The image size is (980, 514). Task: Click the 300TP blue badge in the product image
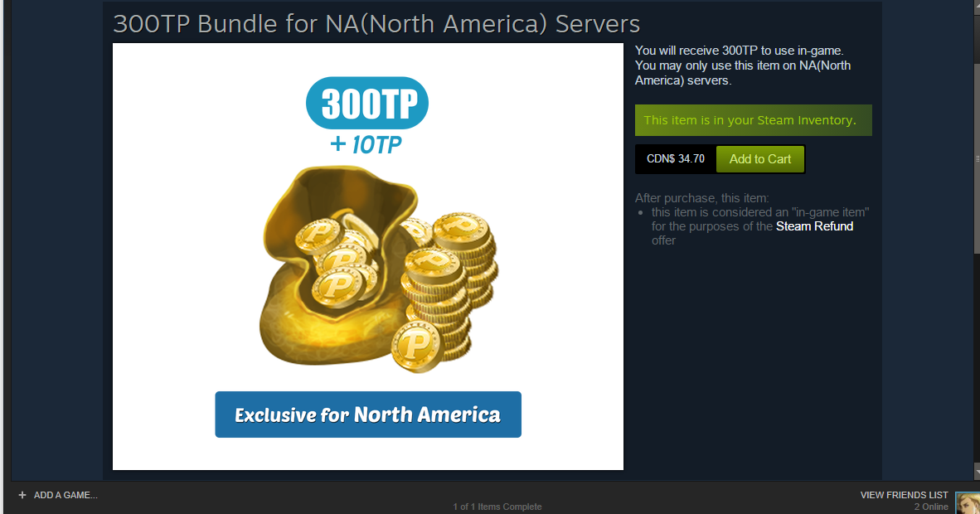(366, 103)
